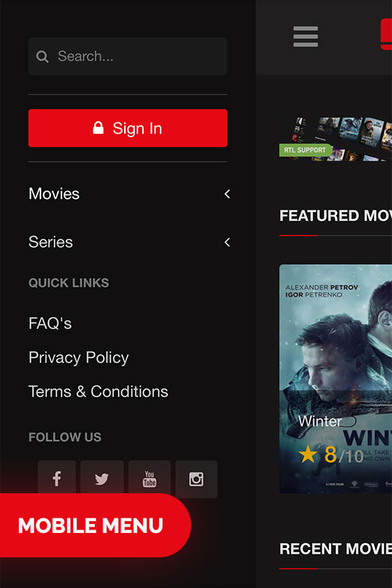Click the search magnifier icon

pyautogui.click(x=43, y=56)
